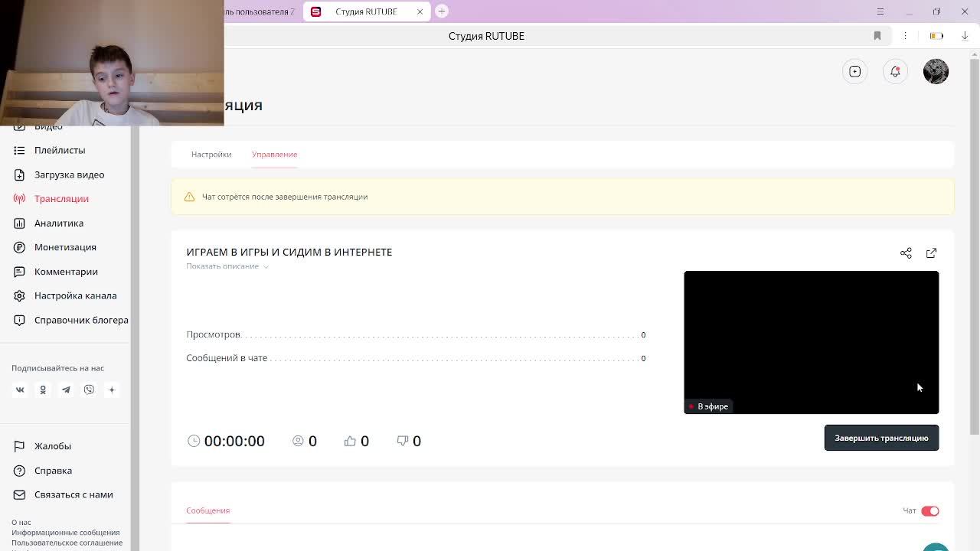
Task: Click the live stream preview player
Action: [x=811, y=342]
